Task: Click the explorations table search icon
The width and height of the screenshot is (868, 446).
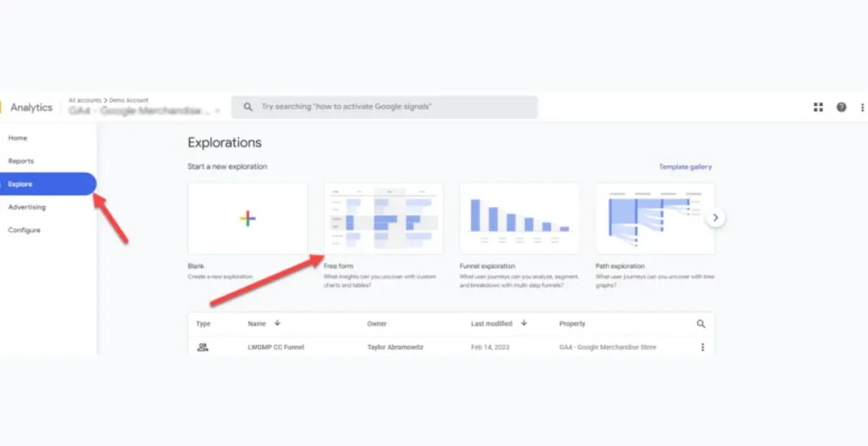Action: pyautogui.click(x=701, y=324)
